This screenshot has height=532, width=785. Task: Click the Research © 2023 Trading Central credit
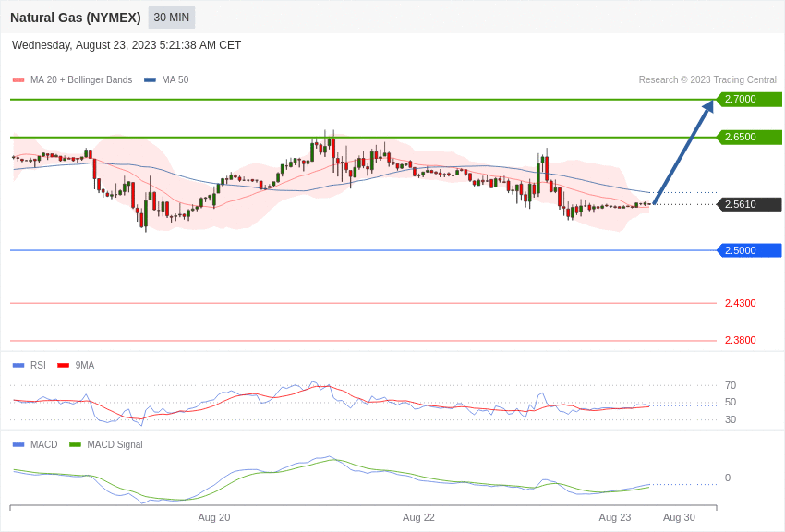point(707,80)
